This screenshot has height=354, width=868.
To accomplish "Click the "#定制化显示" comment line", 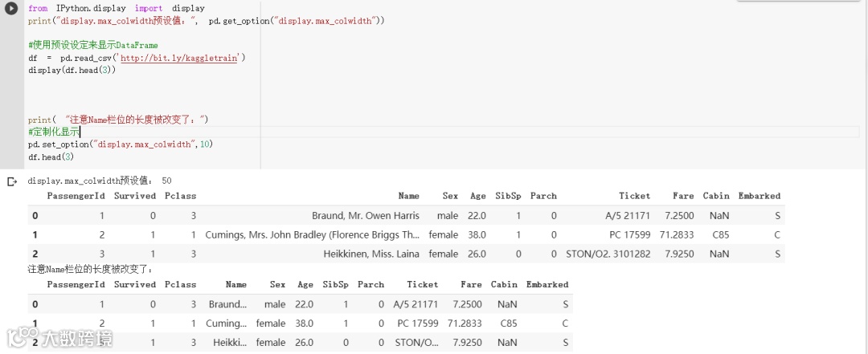I will (x=53, y=132).
